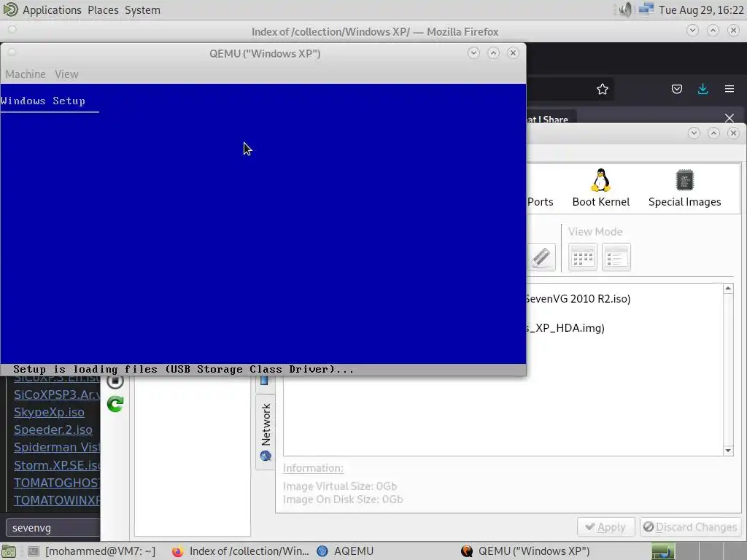The image size is (747, 560).
Task: Click the scroll down arrow in device list
Action: point(727,451)
